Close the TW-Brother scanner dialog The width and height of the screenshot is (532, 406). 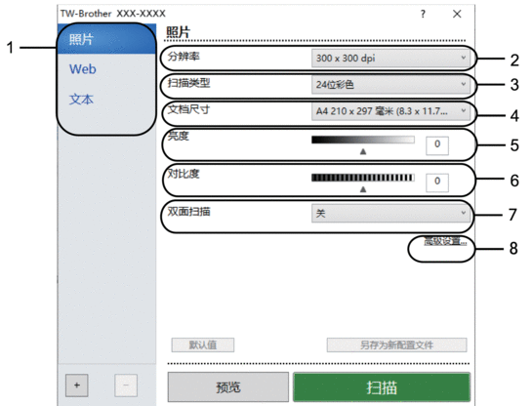(x=457, y=14)
